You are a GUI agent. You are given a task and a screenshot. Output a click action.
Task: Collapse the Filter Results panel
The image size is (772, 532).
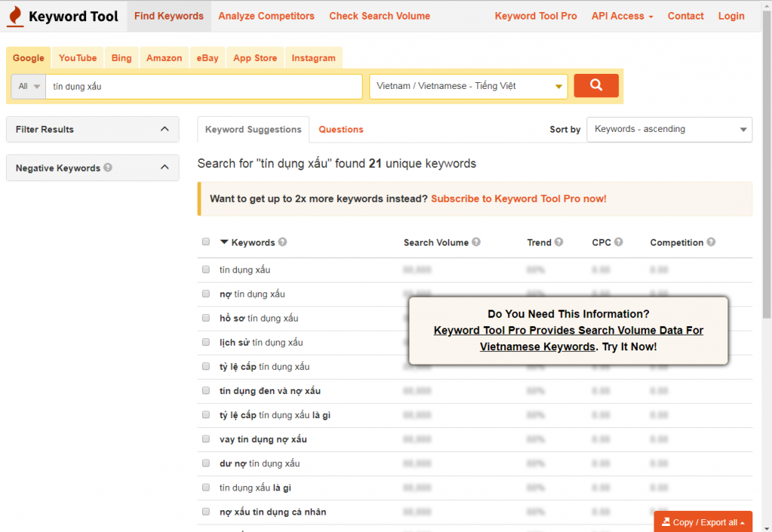click(x=93, y=129)
